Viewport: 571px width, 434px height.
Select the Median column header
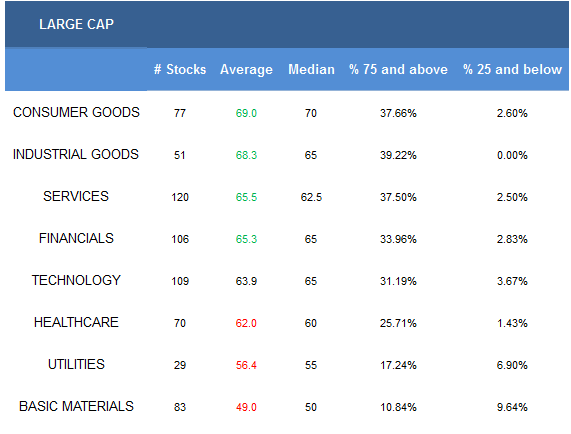pos(311,69)
